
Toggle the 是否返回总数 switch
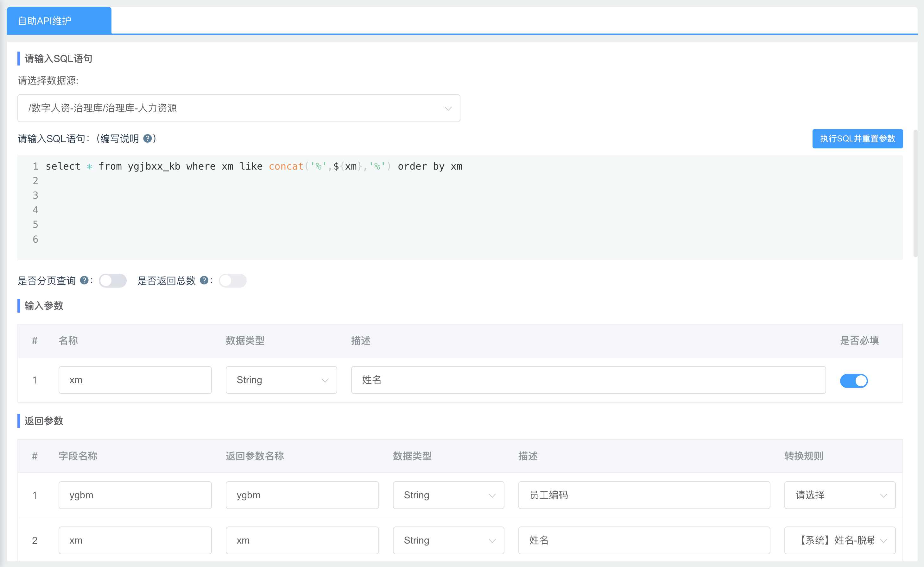point(233,281)
